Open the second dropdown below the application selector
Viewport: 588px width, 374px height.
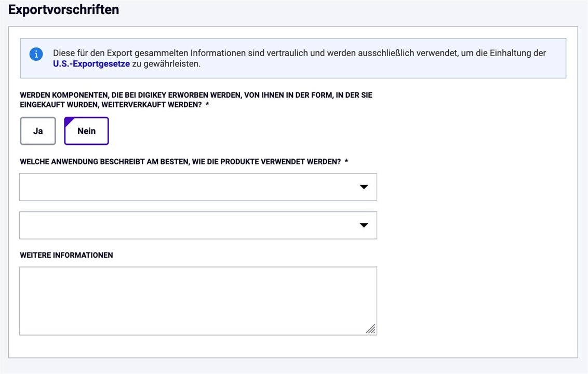click(198, 225)
